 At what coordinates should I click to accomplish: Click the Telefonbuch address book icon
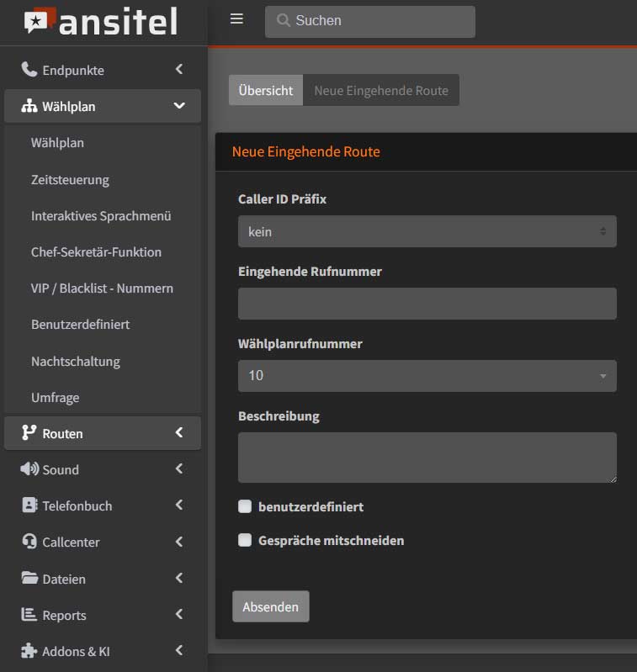(29, 505)
